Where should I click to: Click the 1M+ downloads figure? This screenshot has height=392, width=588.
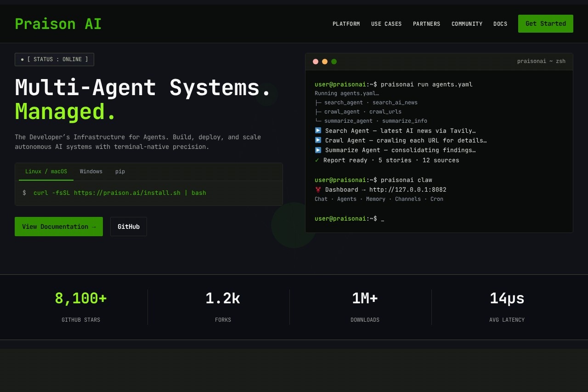pyautogui.click(x=365, y=298)
